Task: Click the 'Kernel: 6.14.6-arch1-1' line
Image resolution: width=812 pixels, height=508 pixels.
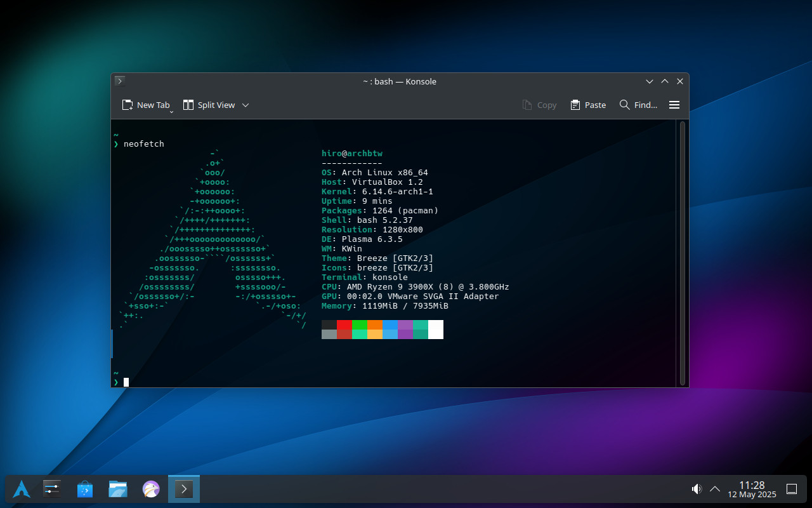Action: (377, 192)
